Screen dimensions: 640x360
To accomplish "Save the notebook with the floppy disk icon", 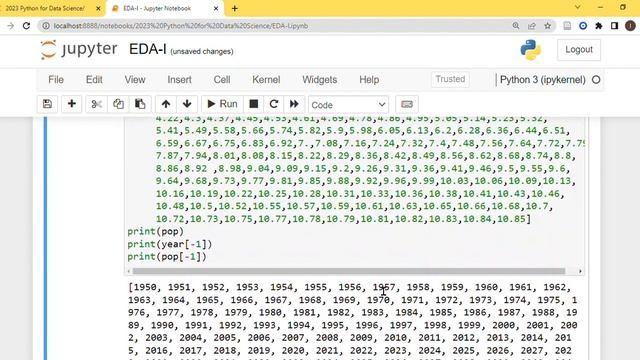I will point(47,104).
